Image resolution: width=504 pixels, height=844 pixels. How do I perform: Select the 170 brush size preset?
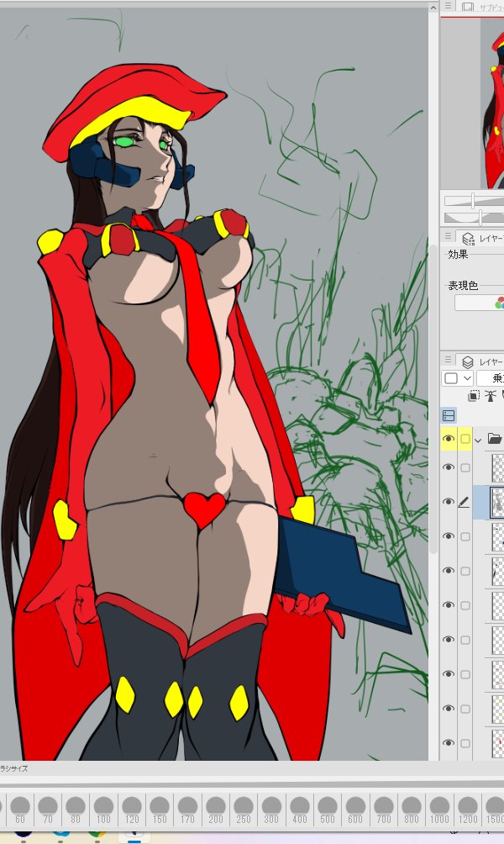pyautogui.click(x=187, y=810)
